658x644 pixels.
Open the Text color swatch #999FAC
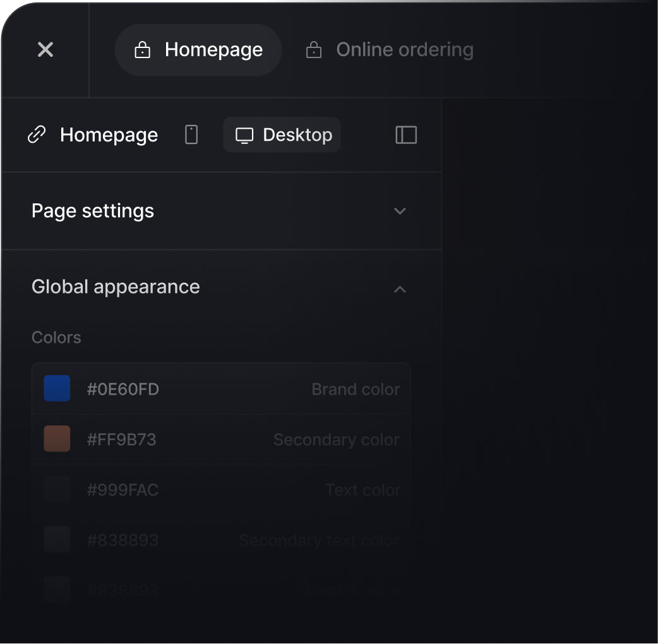click(57, 489)
